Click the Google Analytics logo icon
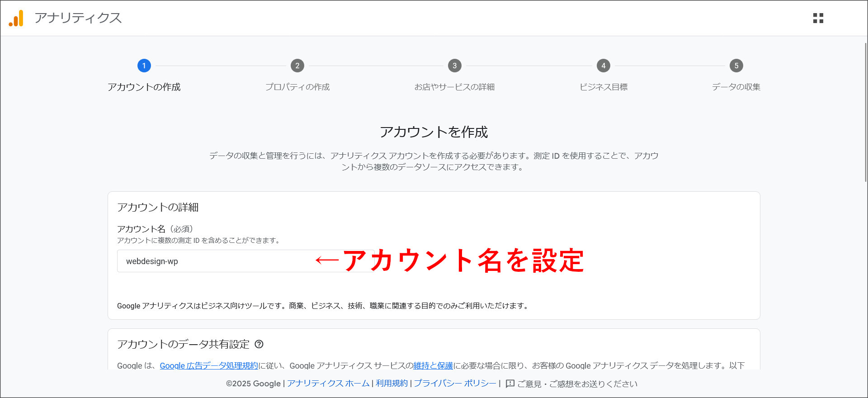The width and height of the screenshot is (868, 398). (x=16, y=18)
